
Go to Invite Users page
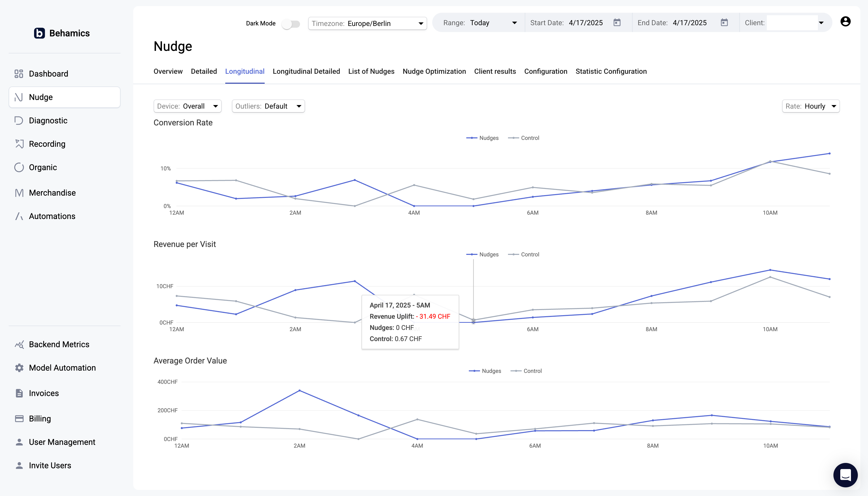pos(50,465)
